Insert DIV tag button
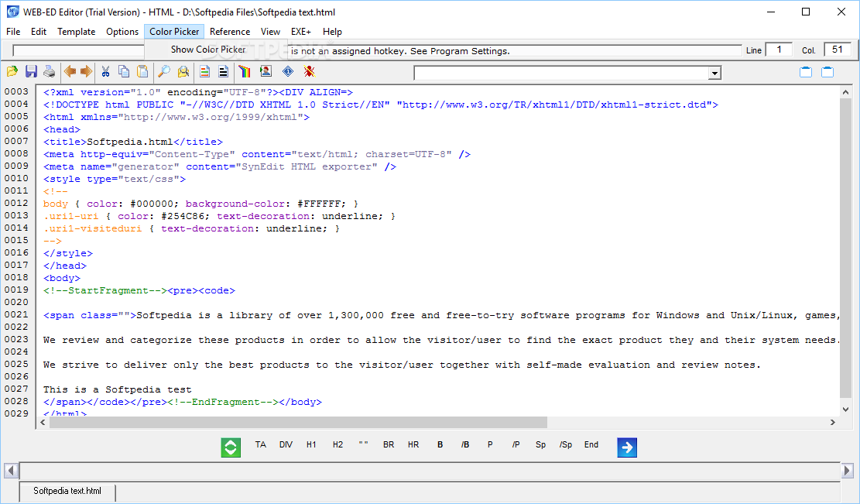The height and width of the screenshot is (504, 860). click(x=286, y=444)
